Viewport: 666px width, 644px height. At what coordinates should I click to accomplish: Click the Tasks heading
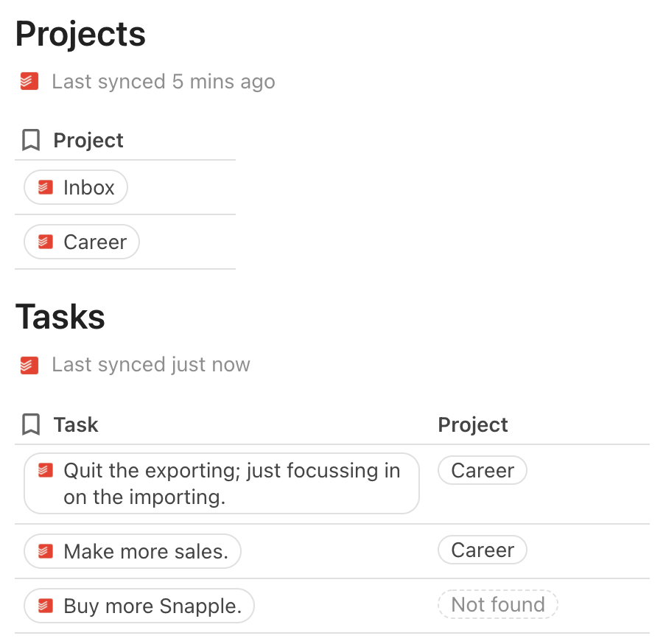pyautogui.click(x=60, y=317)
